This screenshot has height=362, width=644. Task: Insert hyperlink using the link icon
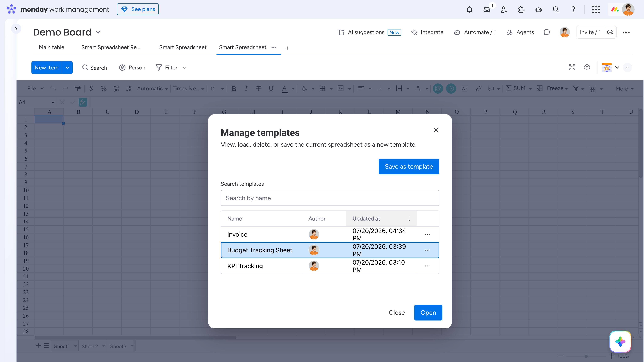coord(478,88)
